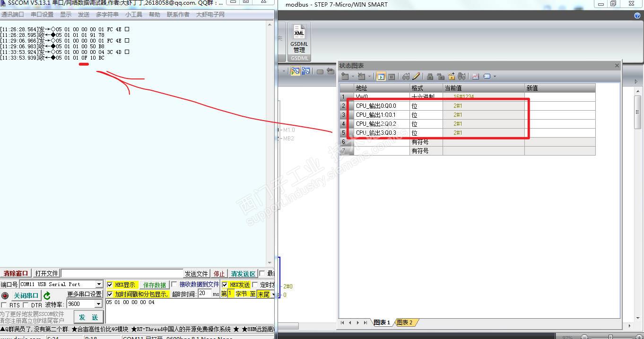Click the pencil write-all icon in chart toolbar
This screenshot has width=644, height=339.
416,76
